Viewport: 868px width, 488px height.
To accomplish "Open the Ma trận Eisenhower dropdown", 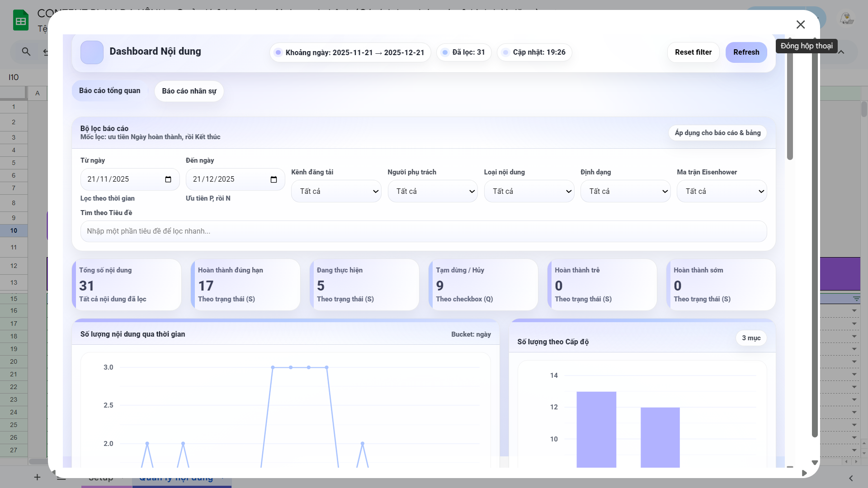I will pyautogui.click(x=722, y=191).
